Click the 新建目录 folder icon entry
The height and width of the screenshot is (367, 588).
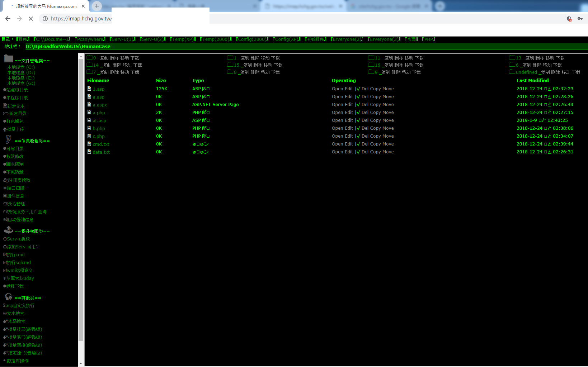point(15,113)
